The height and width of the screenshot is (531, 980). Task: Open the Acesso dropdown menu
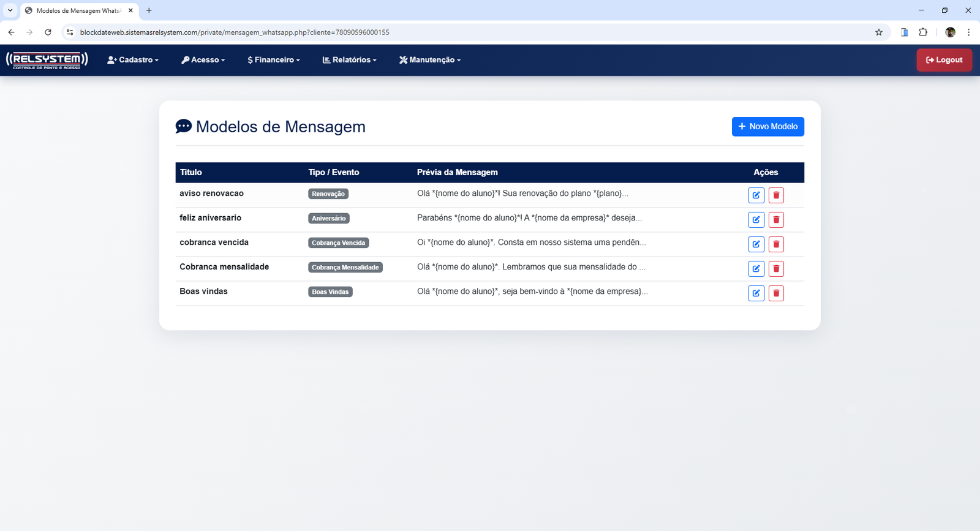click(x=203, y=60)
